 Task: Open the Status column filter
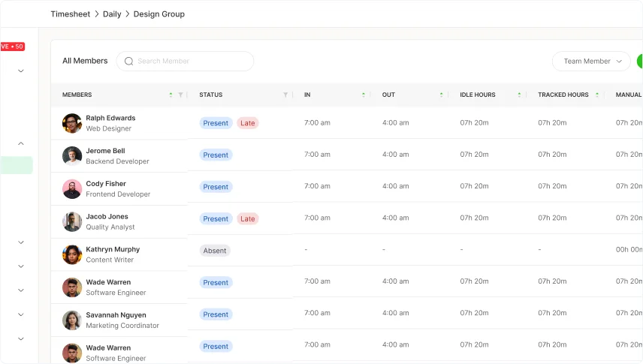[x=285, y=95]
